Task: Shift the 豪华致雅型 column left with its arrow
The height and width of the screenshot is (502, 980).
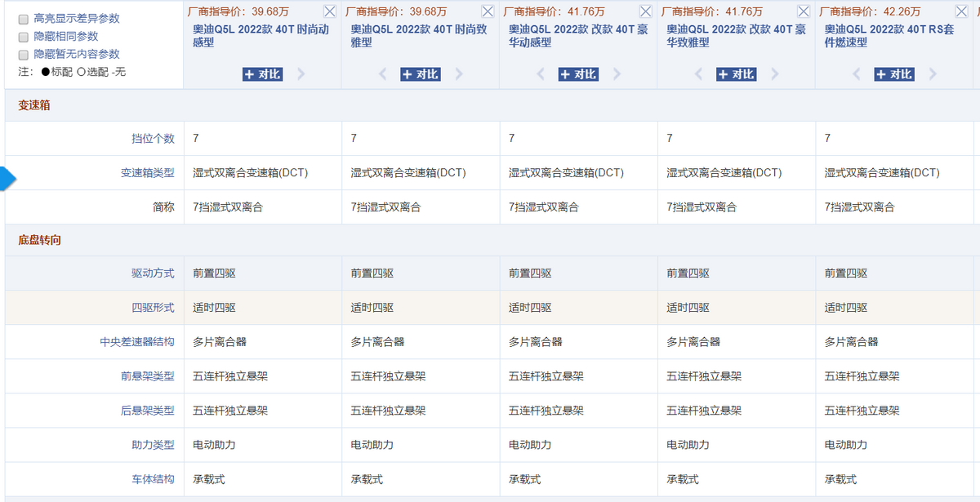Action: point(698,74)
